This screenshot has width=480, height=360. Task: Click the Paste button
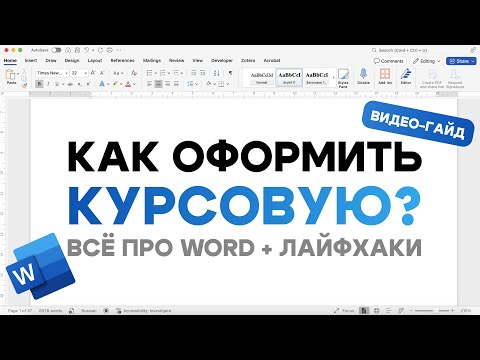[11, 77]
